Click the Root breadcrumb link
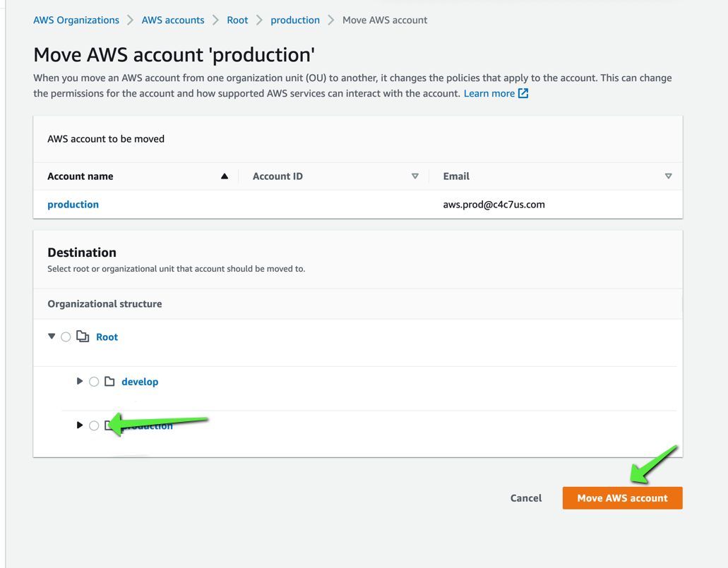The image size is (728, 568). click(x=237, y=20)
